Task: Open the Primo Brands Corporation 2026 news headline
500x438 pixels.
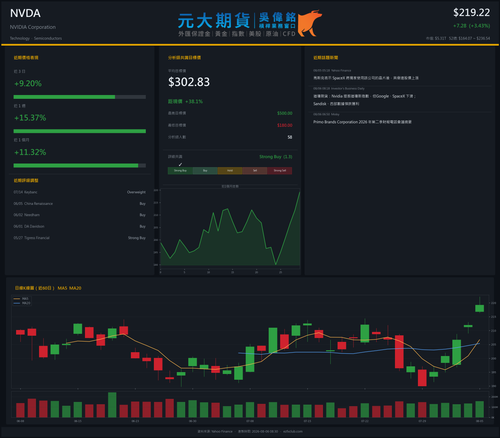Action: 362,122
